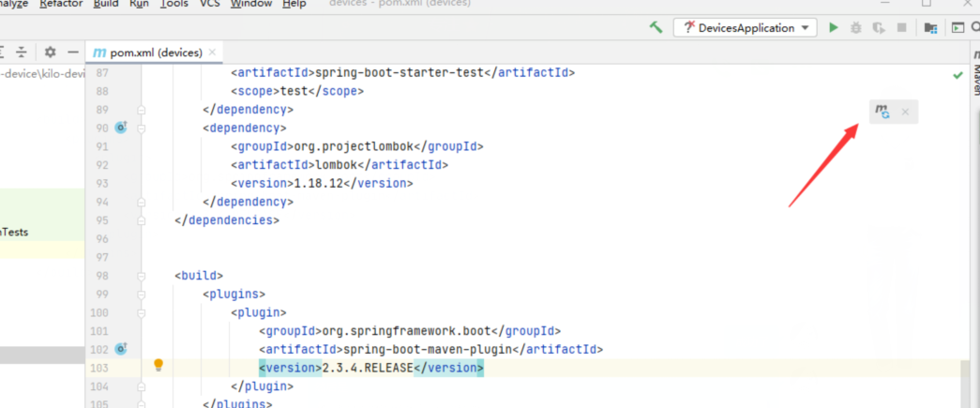980x408 pixels.
Task: Hide the project panel with minus icon
Action: click(73, 53)
